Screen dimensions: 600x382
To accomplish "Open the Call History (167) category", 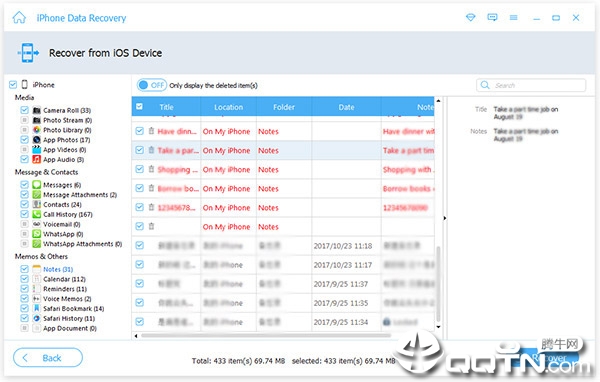I will coord(68,214).
